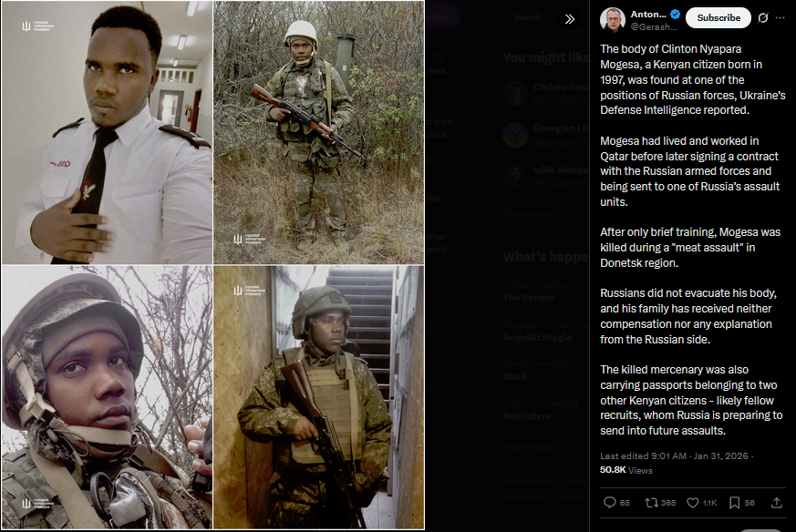The image size is (796, 532).
Task: Click the Anton display name
Action: (x=648, y=15)
